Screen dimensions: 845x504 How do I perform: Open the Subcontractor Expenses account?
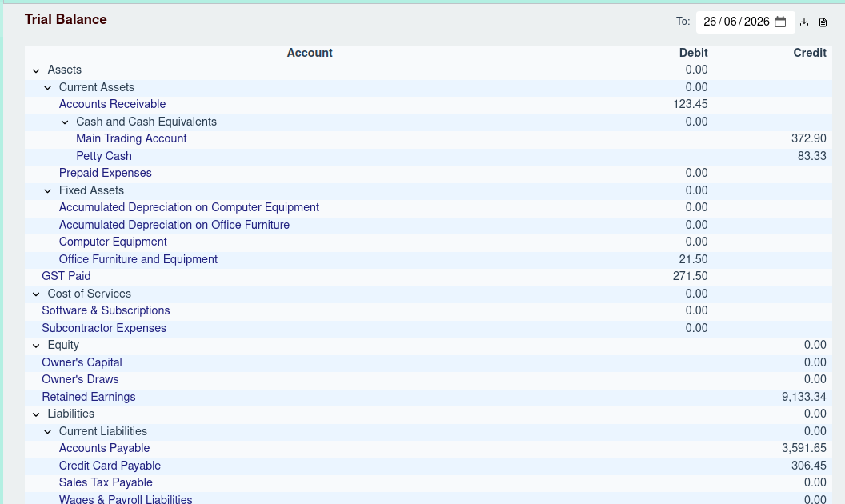pos(104,328)
